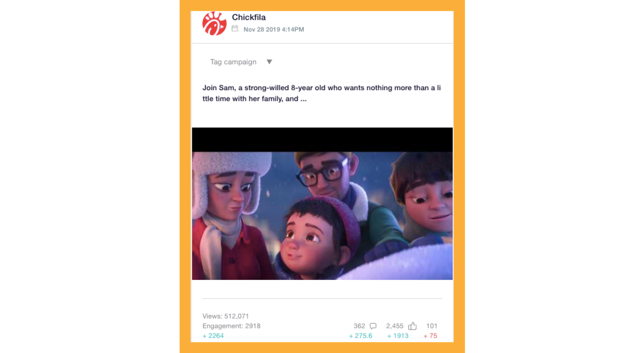This screenshot has width=644, height=353.
Task: Click the Nov 28 2019 4:14PM timestamp
Action: click(x=274, y=29)
